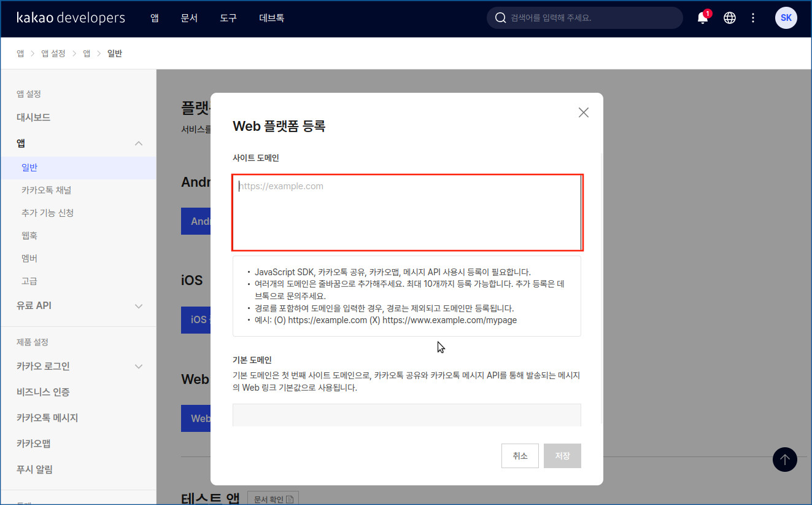812x505 pixels.
Task: Open the 데브톡 top menu
Action: (x=271, y=18)
